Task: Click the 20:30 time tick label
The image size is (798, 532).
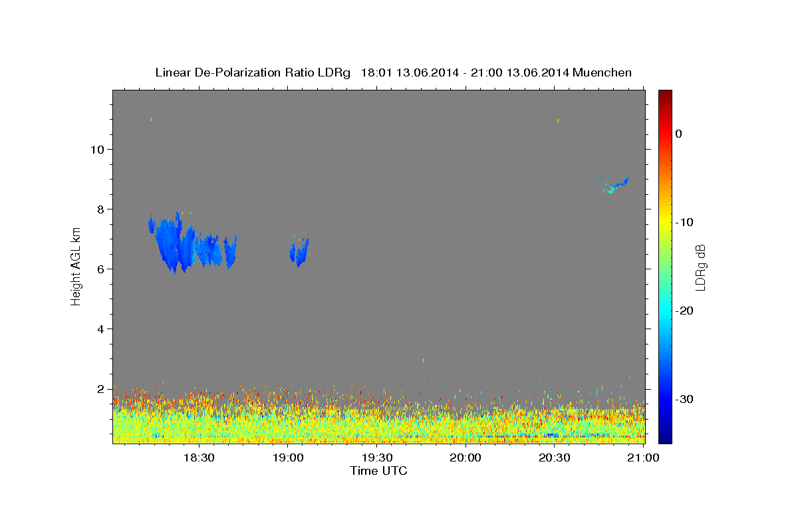Action: point(555,458)
